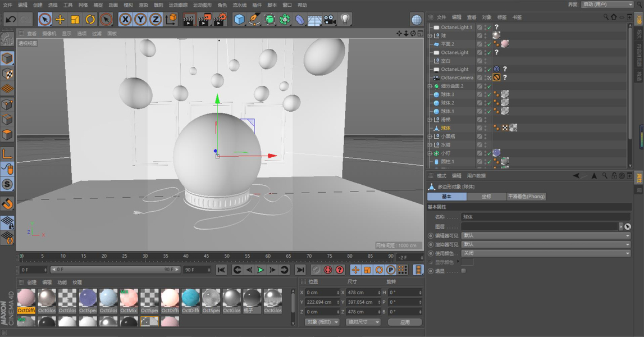This screenshot has height=337, width=644.
Task: Select the 基本 attribute tab
Action: pyautogui.click(x=446, y=197)
